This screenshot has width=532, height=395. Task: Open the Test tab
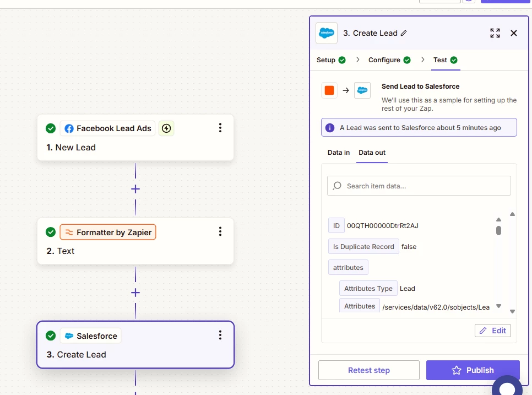(446, 60)
